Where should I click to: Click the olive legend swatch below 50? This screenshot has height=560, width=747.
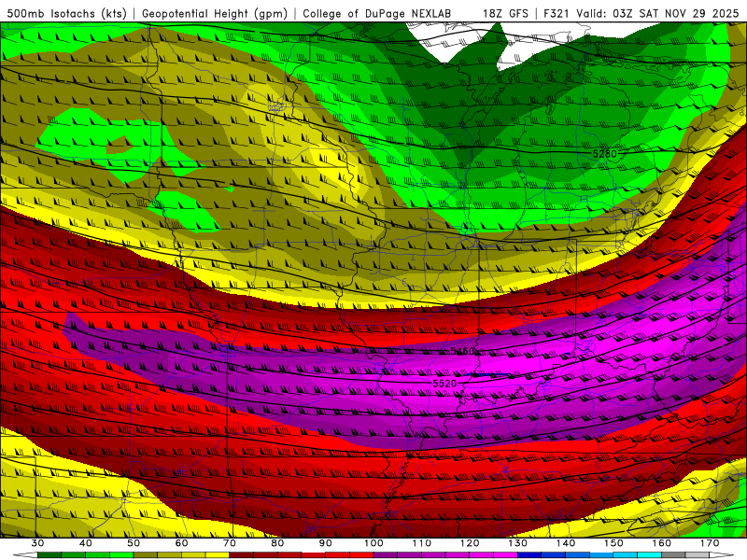[146, 555]
